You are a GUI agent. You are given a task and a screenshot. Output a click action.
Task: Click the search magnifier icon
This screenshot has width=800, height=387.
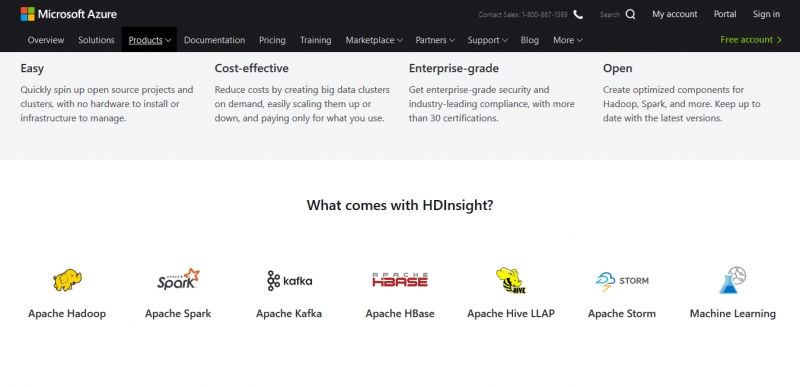pos(631,14)
